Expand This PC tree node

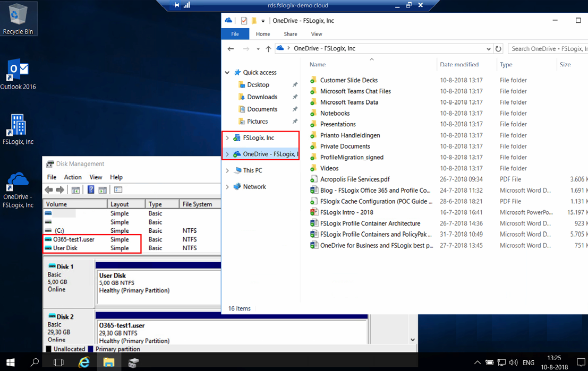coord(227,170)
